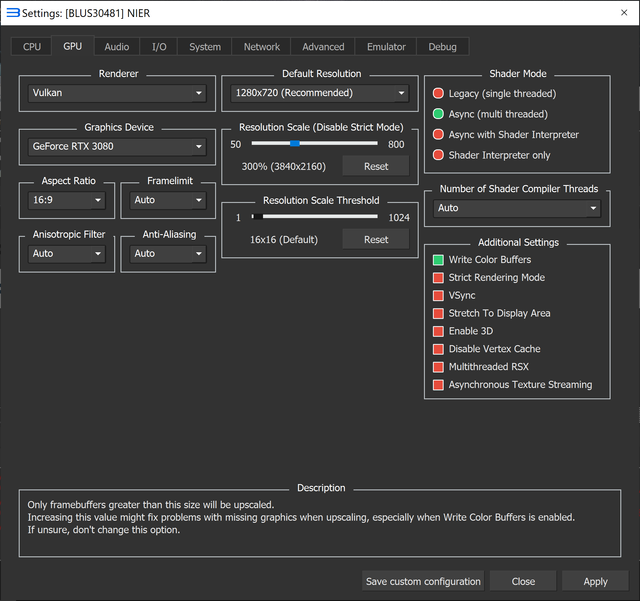Open the Aspect Ratio 16:9 dropdown
This screenshot has width=640, height=601.
click(x=67, y=200)
